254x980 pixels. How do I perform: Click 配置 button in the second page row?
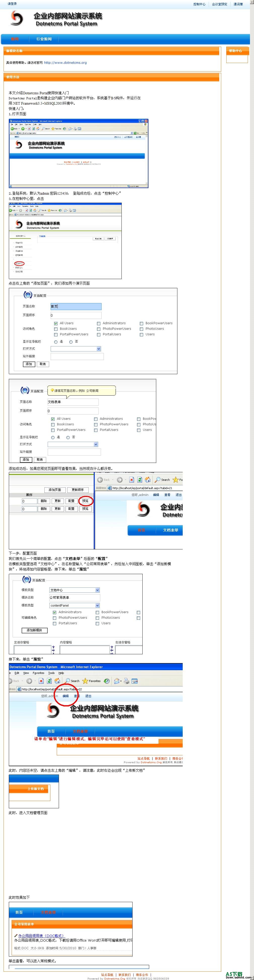click(x=71, y=509)
